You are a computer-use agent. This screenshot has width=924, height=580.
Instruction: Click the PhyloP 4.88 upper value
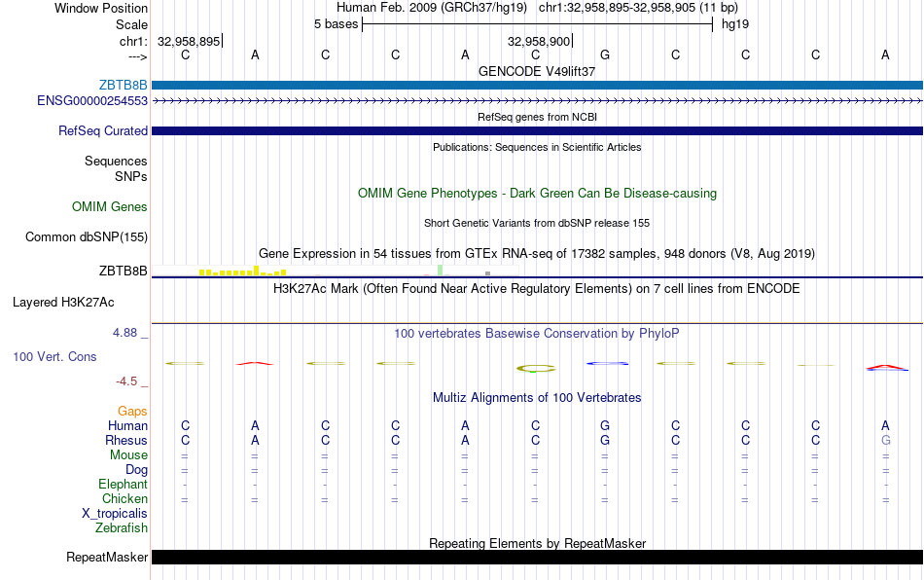[124, 333]
